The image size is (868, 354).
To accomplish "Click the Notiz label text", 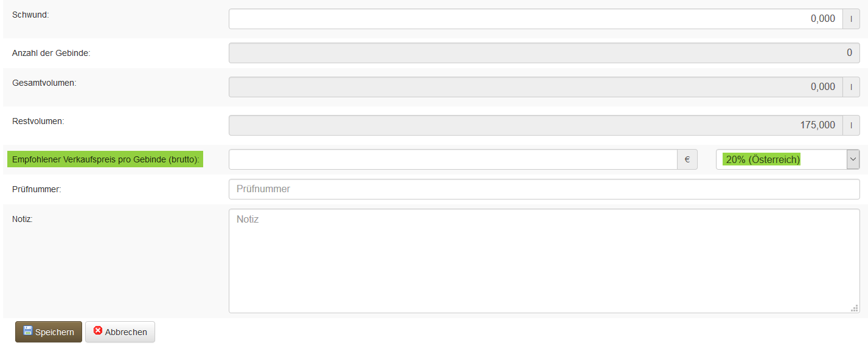I will 22,219.
